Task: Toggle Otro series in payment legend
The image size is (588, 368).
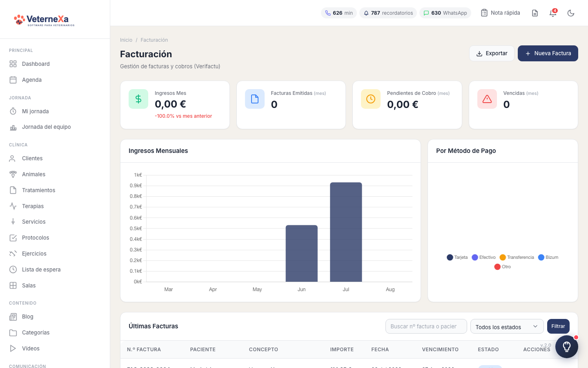Action: 503,267
